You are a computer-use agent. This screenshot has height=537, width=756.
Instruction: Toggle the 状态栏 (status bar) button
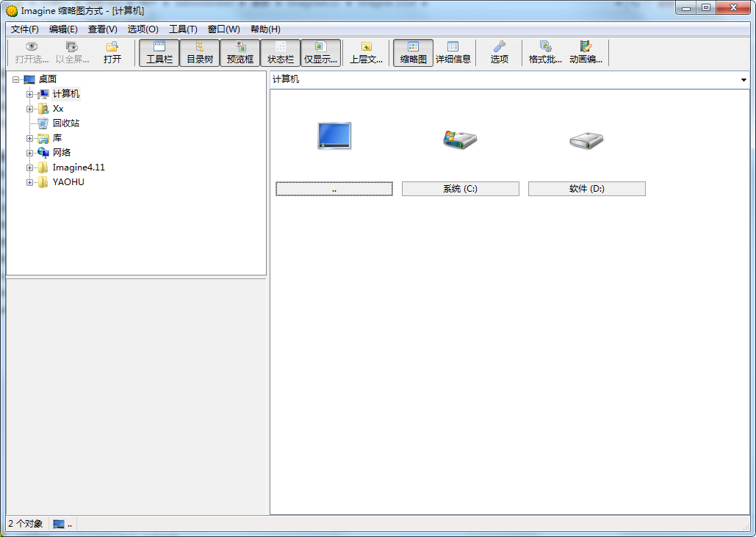tap(281, 52)
